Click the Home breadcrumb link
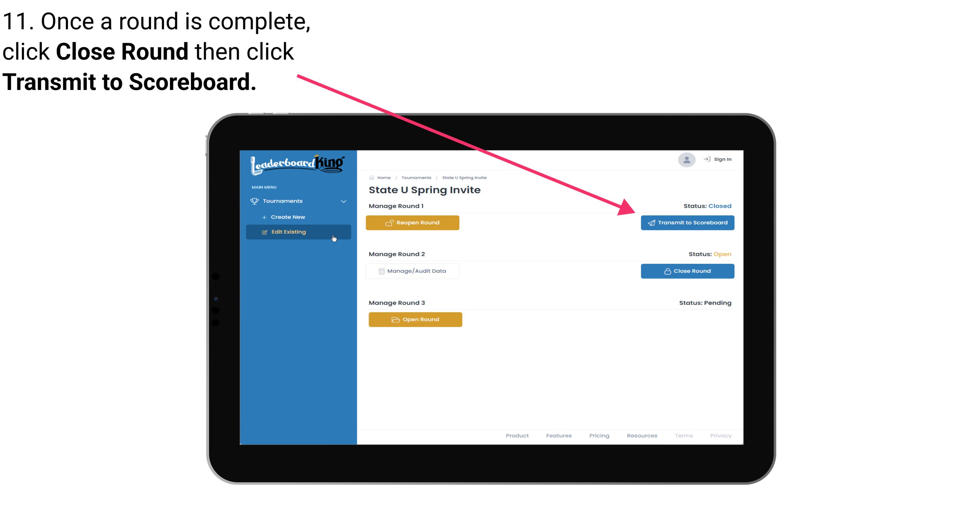The height and width of the screenshot is (527, 980). [383, 177]
